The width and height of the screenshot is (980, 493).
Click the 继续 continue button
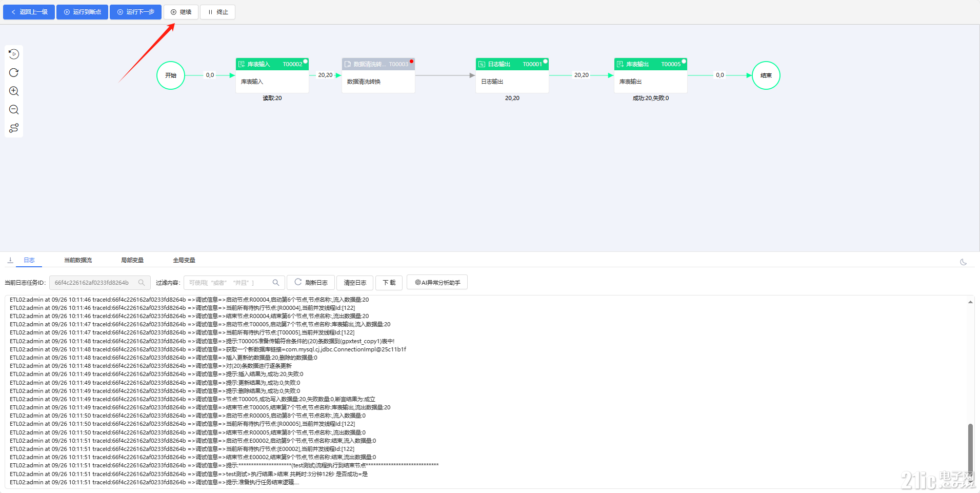pyautogui.click(x=181, y=12)
